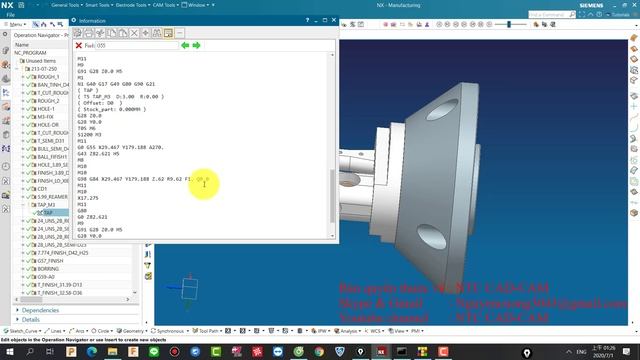Click the binoculars Find icon in Information toolbar
640x360 pixels.
tap(157, 33)
